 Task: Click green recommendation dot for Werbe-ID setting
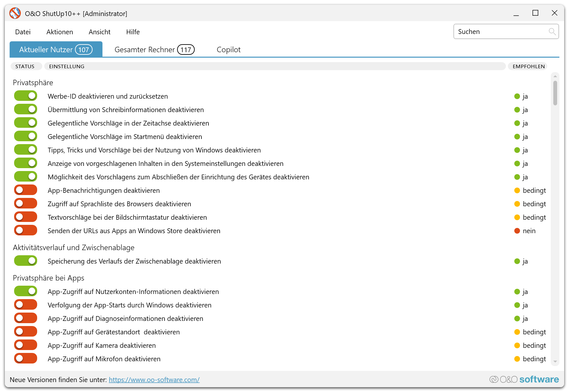517,96
